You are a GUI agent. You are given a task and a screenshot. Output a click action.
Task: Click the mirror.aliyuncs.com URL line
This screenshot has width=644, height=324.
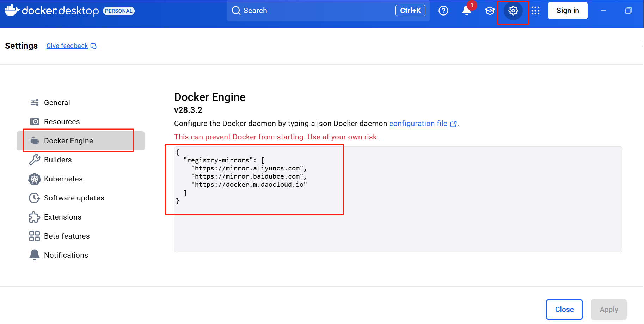tap(249, 168)
